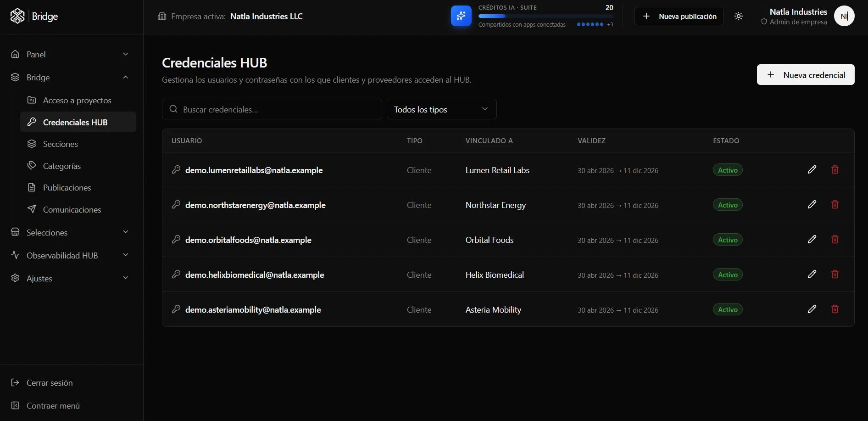The image size is (868, 421).
Task: Edit the demo.lumenretaillabs credential with the pencil icon
Action: [812, 169]
